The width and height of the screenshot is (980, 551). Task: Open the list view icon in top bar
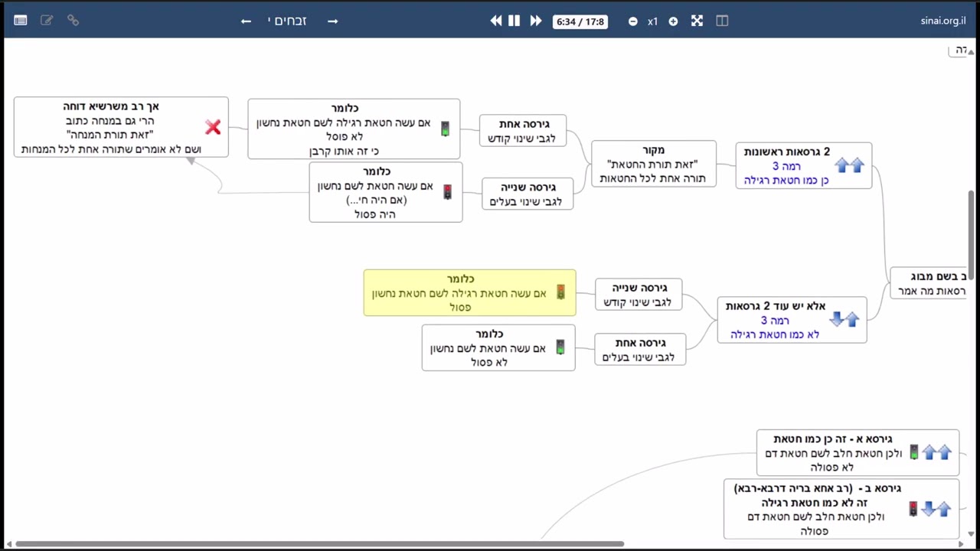21,21
